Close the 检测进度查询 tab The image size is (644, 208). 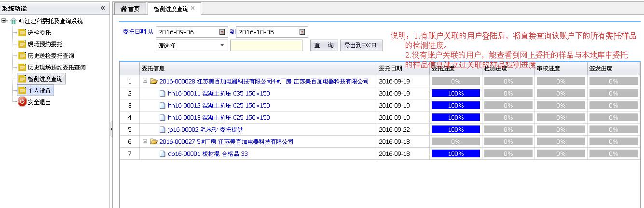click(x=193, y=8)
